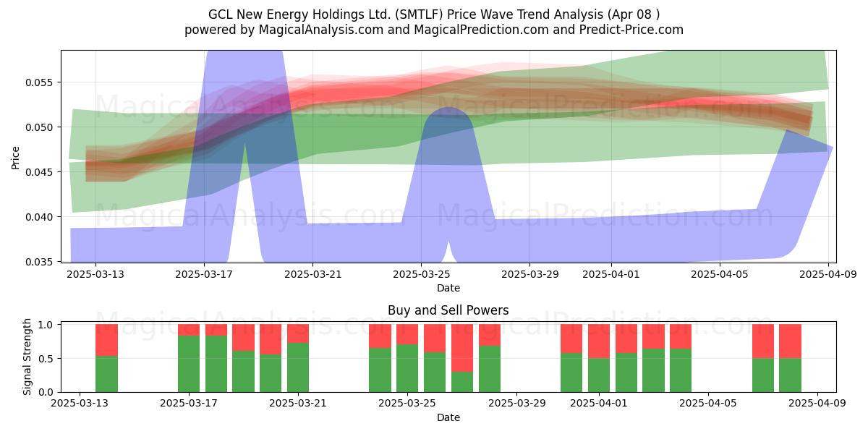Click the 0.050 price tick label
Screen dimensions: 868x434
(x=41, y=127)
